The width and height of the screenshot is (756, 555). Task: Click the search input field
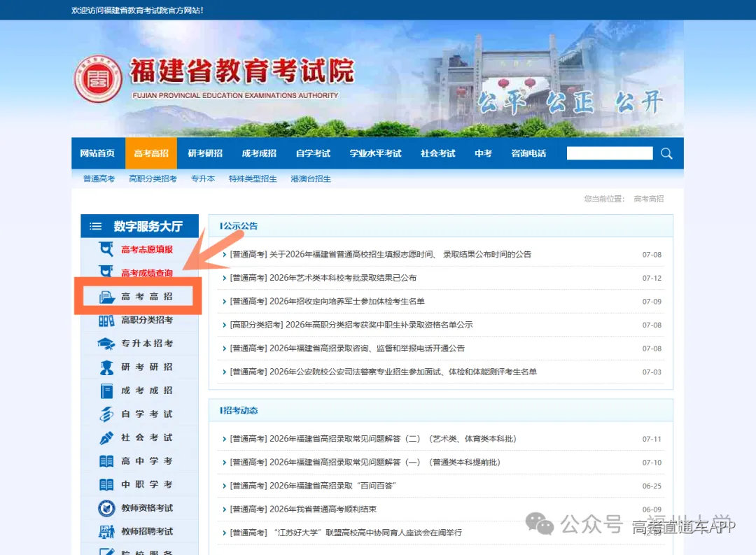coord(610,153)
